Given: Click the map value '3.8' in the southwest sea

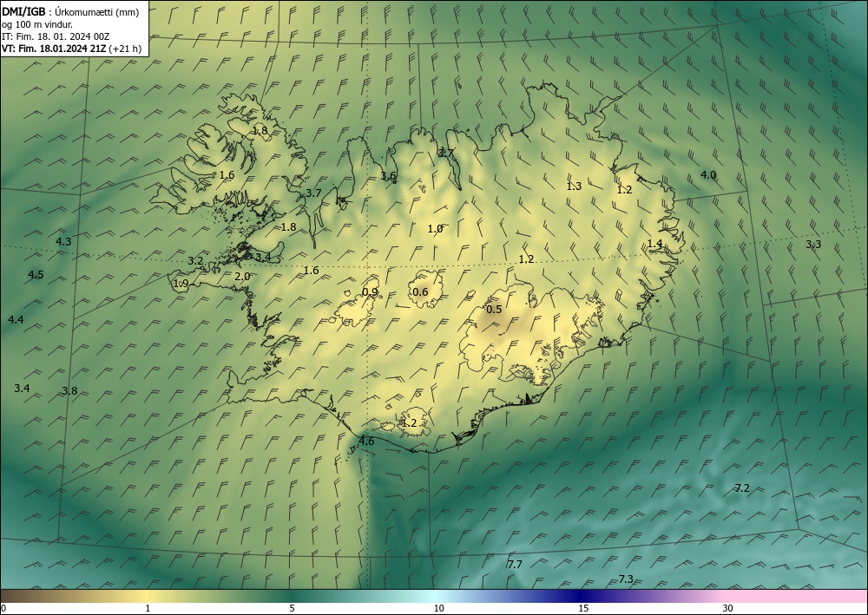Looking at the screenshot, I should click(69, 391).
